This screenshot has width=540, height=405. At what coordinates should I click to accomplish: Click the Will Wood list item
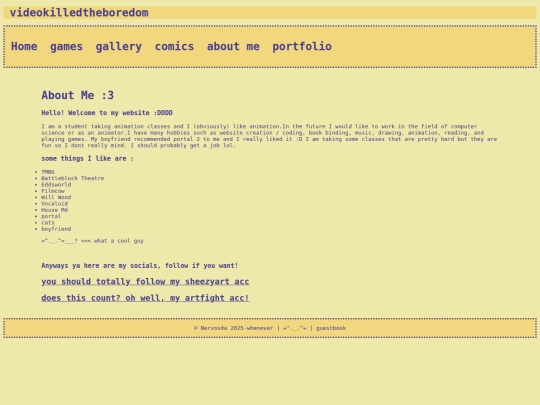56,197
